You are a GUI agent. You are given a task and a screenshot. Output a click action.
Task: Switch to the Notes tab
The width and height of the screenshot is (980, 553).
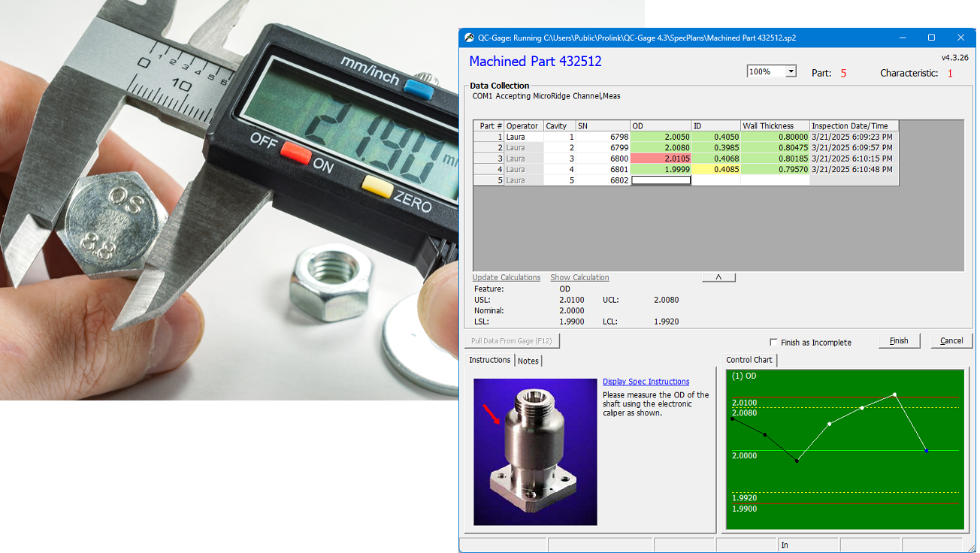[x=528, y=361]
